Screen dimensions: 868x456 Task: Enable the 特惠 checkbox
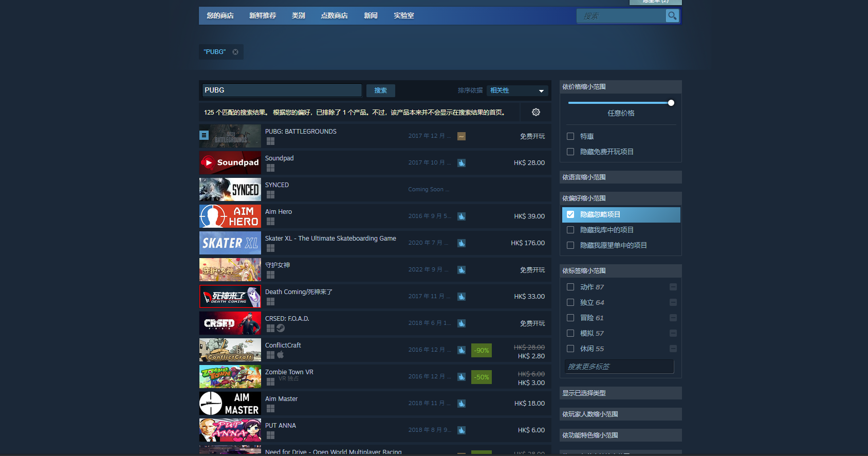(x=570, y=136)
